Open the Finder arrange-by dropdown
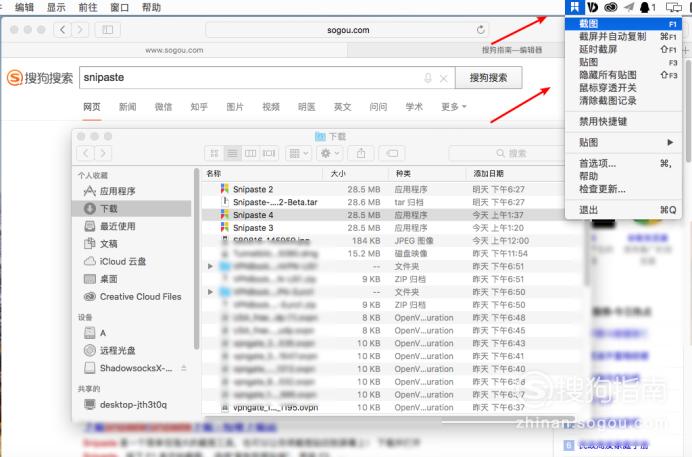Viewport: 692px width, 457px height. [x=299, y=154]
